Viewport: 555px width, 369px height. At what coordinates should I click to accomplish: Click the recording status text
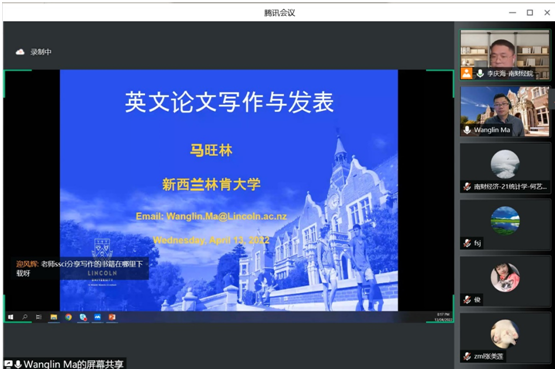pos(41,52)
